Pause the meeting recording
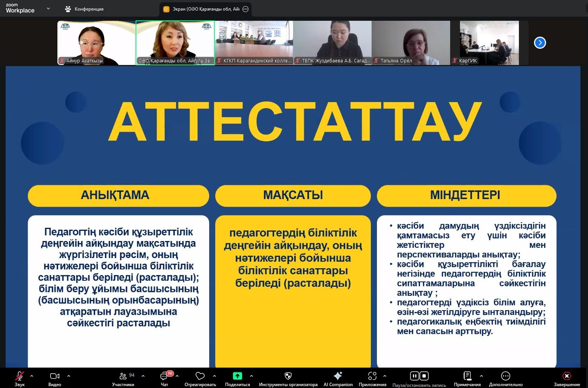Screen dimensions: 588x388 pyautogui.click(x=414, y=376)
